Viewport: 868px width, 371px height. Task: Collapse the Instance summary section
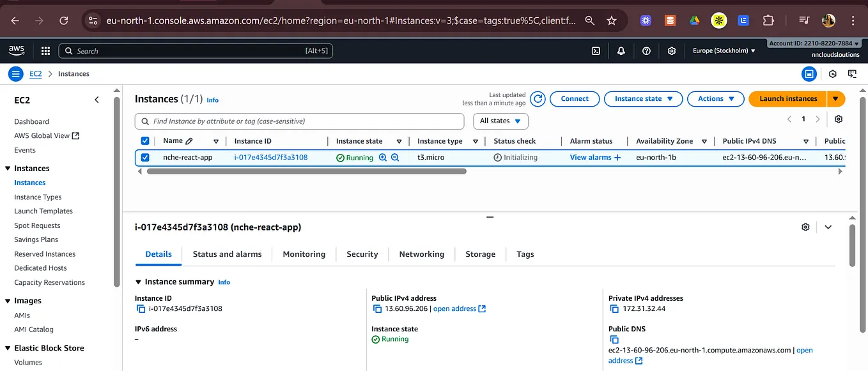[x=137, y=281]
